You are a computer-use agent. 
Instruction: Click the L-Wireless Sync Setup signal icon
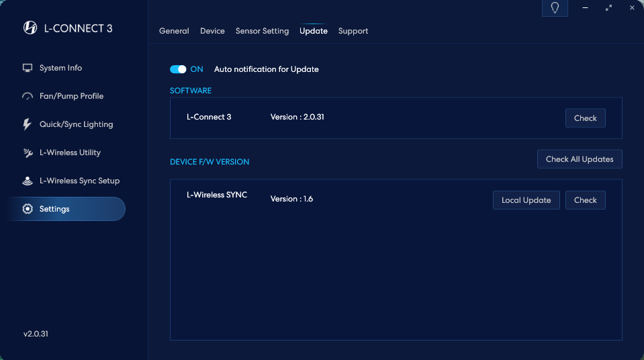pyautogui.click(x=28, y=181)
